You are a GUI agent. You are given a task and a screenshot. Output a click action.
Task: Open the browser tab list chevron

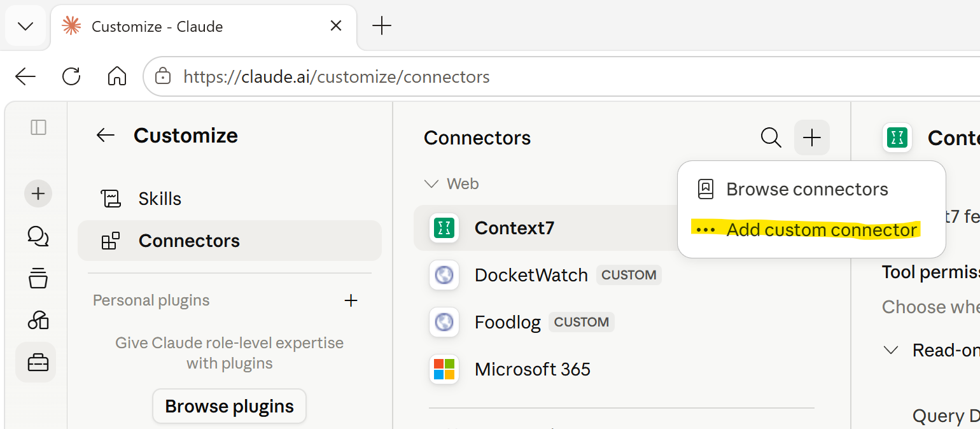[x=25, y=26]
